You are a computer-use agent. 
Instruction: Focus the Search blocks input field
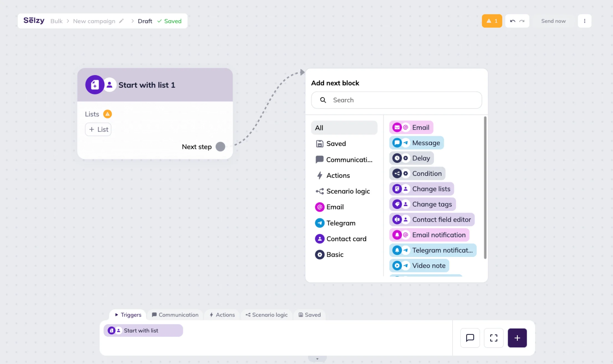pyautogui.click(x=396, y=100)
